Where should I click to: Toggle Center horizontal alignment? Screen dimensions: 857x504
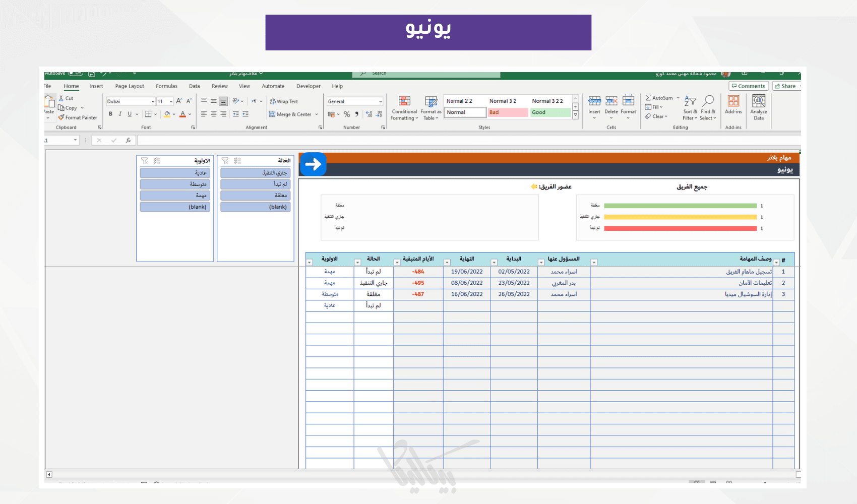pos(213,114)
